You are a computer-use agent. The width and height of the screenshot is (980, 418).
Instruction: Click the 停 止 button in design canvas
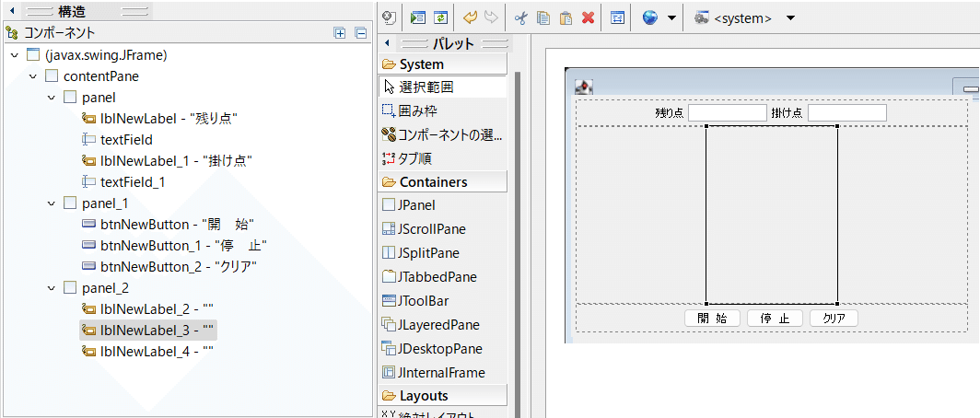coord(775,318)
